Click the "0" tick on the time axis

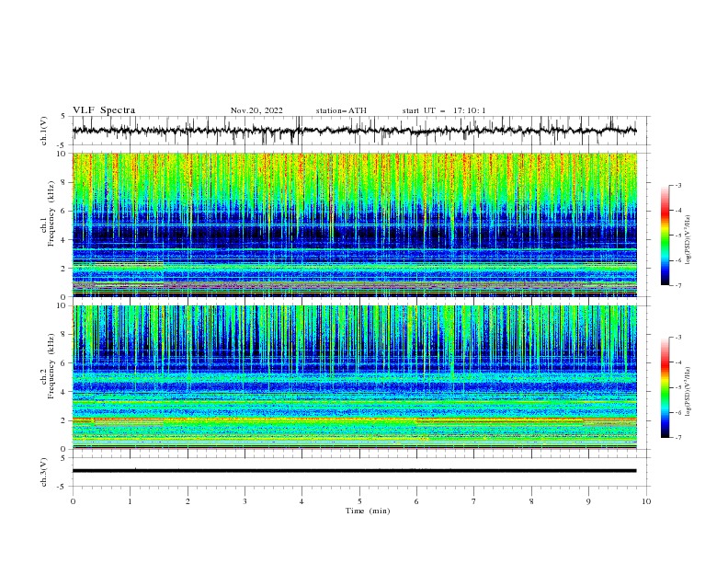click(73, 501)
